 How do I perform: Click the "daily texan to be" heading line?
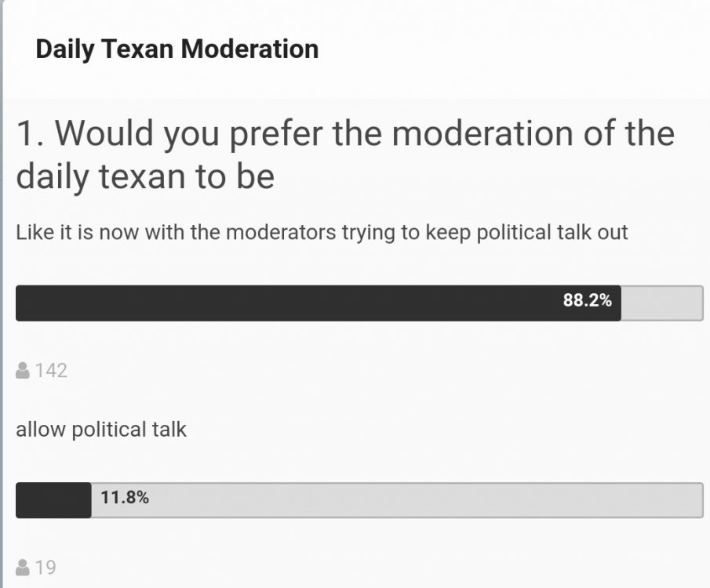(x=145, y=176)
